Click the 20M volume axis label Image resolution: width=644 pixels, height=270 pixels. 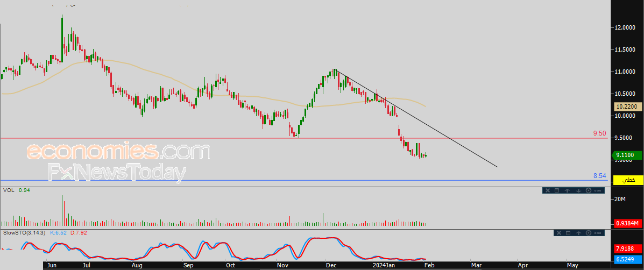tap(620, 200)
